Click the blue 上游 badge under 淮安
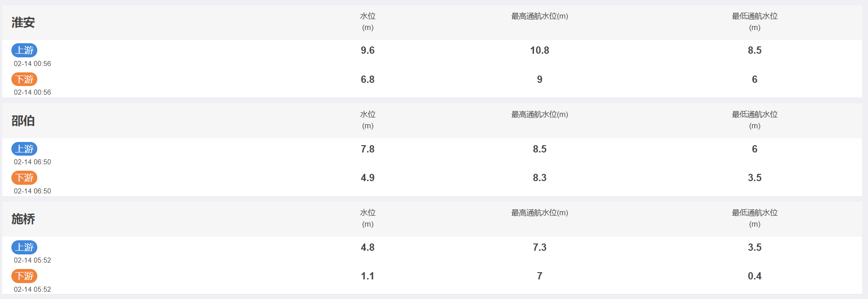Screen dimensions: 868x299 coord(25,50)
